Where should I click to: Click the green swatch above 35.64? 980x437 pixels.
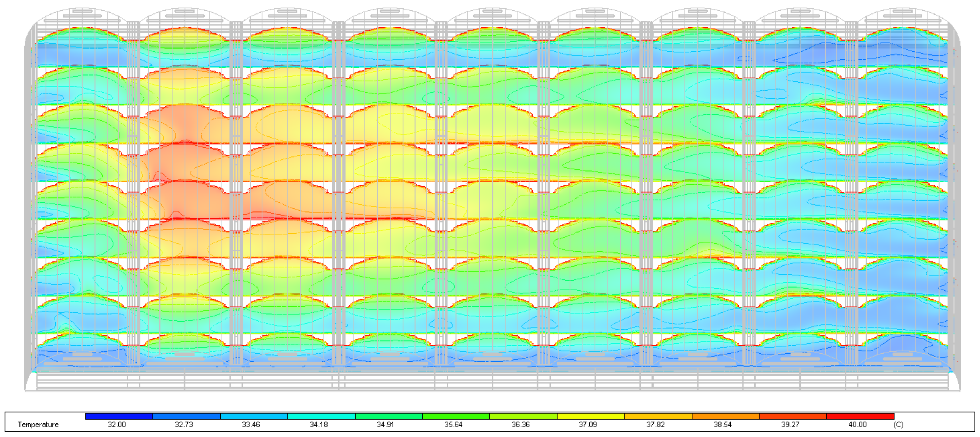[x=456, y=416]
